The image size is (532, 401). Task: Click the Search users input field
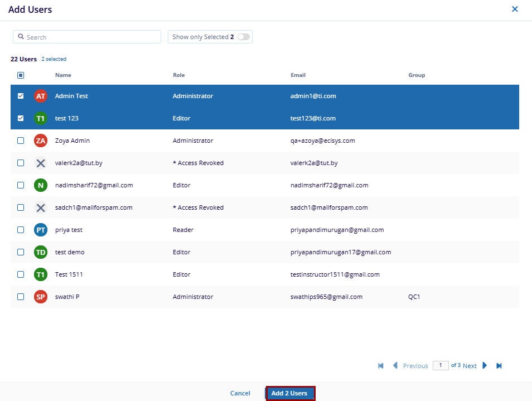(89, 37)
